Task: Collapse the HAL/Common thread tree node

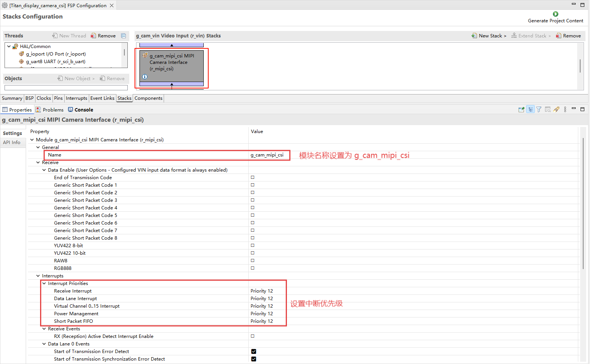Action: pyautogui.click(x=9, y=46)
